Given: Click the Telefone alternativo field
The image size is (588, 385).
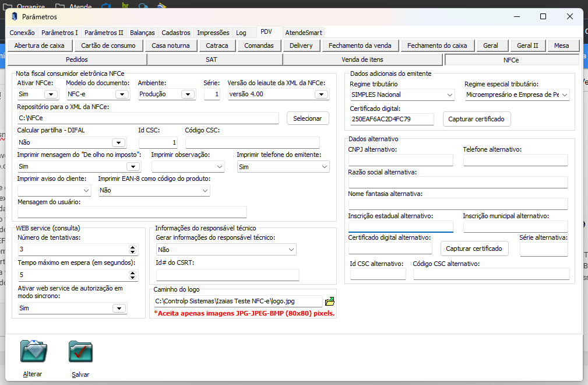Looking at the screenshot, I should [515, 160].
